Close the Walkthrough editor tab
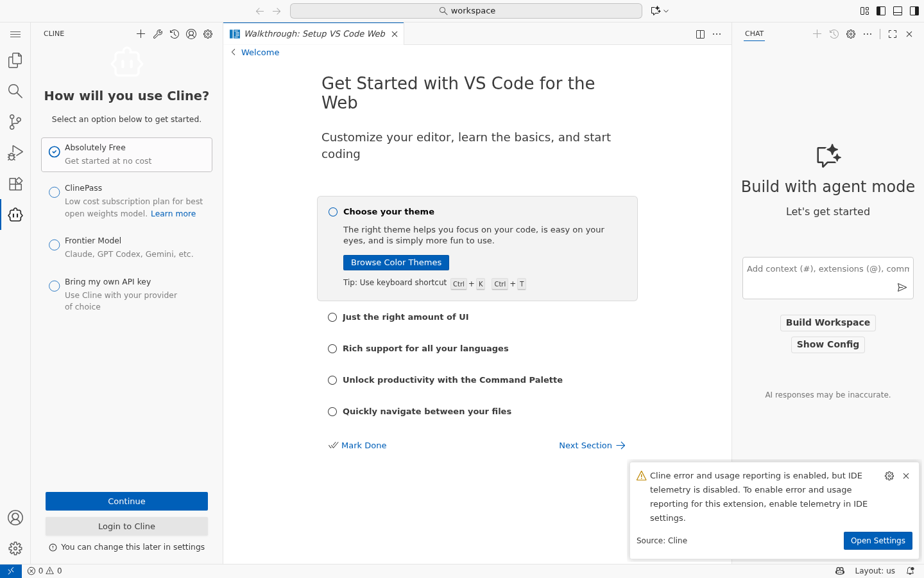Screen dimensions: 924x578 [x=395, y=34]
